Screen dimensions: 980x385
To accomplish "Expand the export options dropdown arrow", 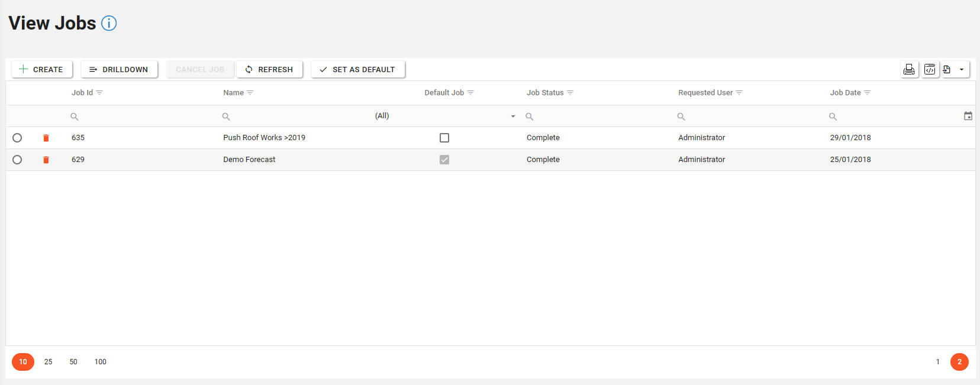I will [x=962, y=69].
